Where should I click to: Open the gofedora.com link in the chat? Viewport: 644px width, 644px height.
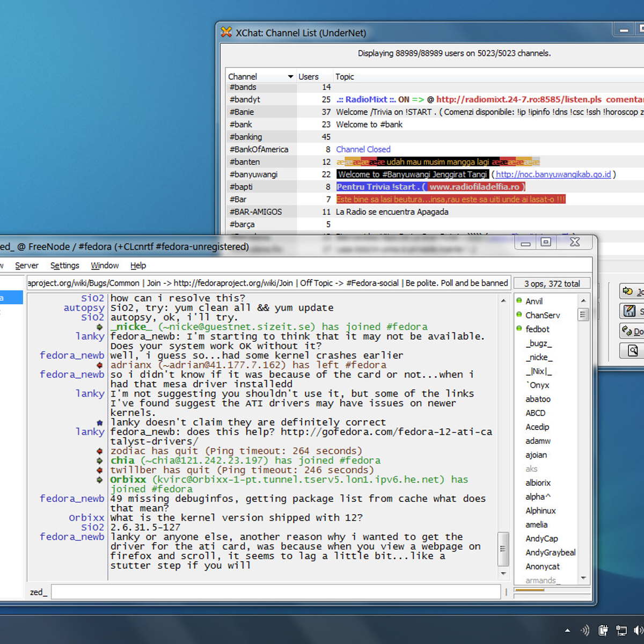[x=302, y=436]
